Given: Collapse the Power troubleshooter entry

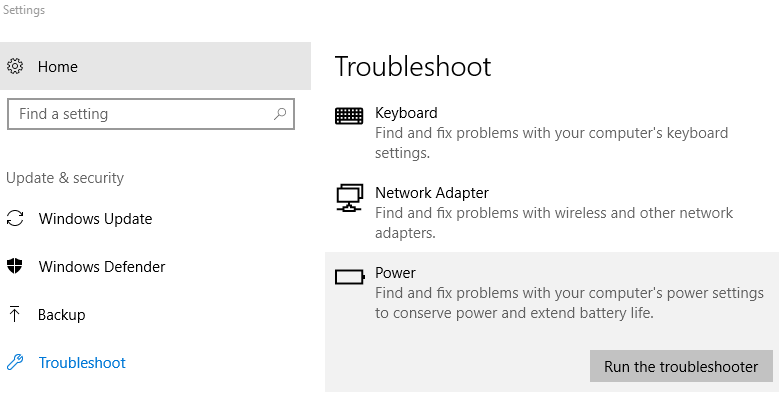Looking at the screenshot, I should (x=551, y=298).
